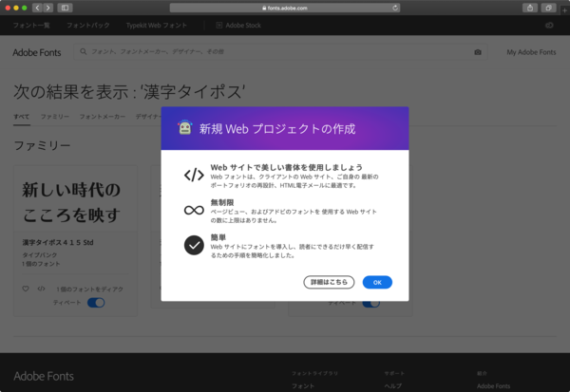
Task: Toggle the activate switch on 漢字タイポス４１５ card
Action: [x=96, y=303]
